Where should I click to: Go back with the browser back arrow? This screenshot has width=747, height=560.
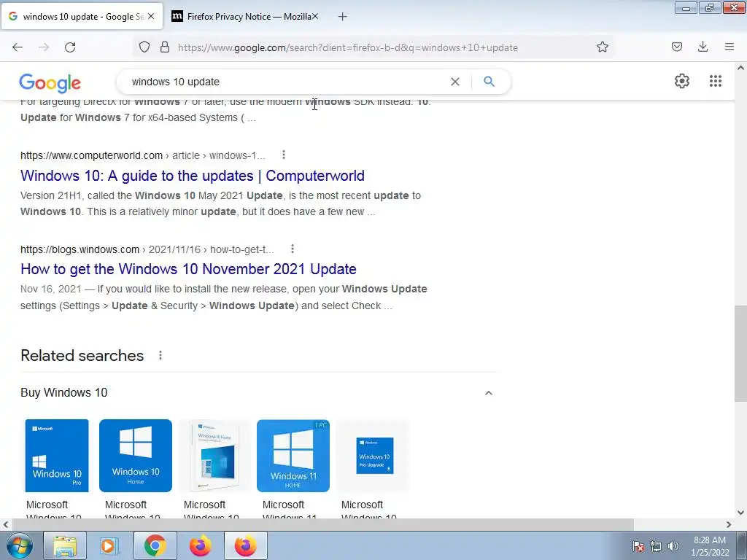click(x=18, y=47)
